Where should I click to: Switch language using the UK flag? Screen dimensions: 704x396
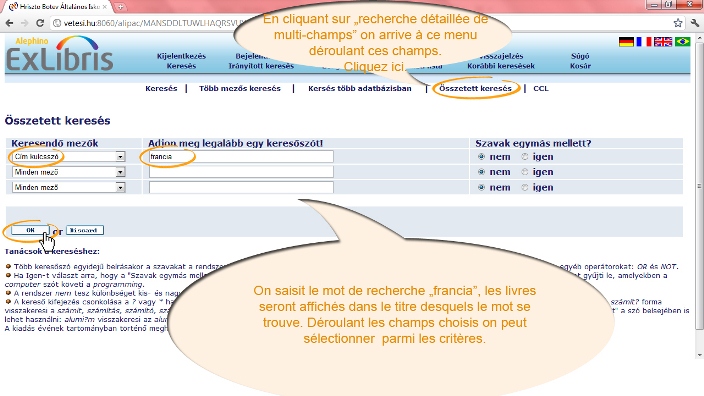(x=663, y=42)
